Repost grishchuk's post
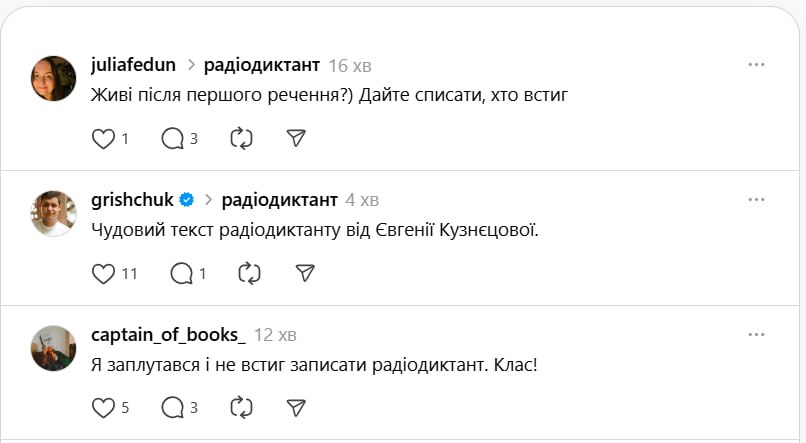Viewport: 806px width, 443px height. pyautogui.click(x=249, y=273)
